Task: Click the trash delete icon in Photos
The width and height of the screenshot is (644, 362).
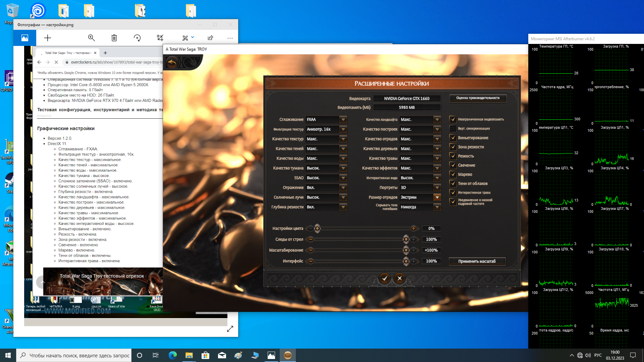Action: click(x=114, y=38)
